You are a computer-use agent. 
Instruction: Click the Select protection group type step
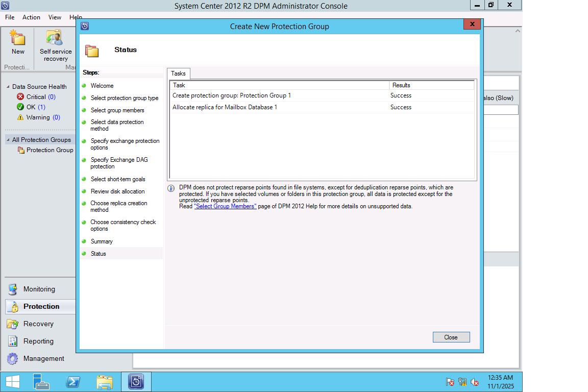pos(125,98)
